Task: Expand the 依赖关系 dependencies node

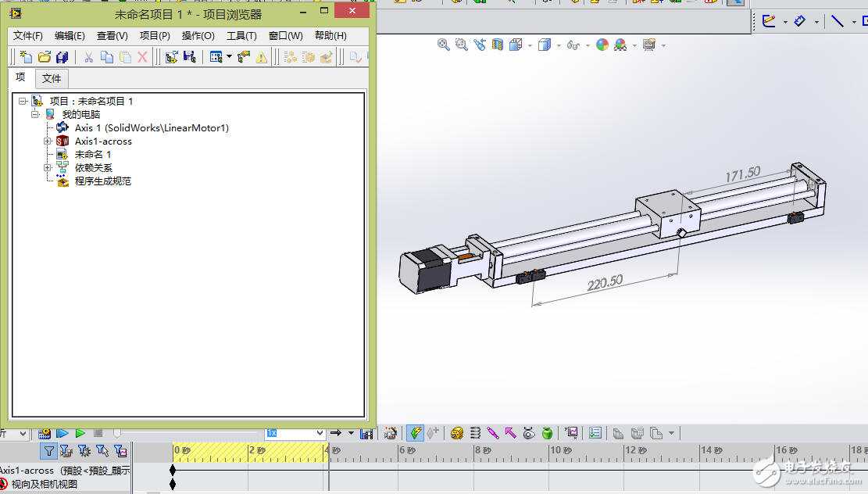Action: (x=48, y=168)
